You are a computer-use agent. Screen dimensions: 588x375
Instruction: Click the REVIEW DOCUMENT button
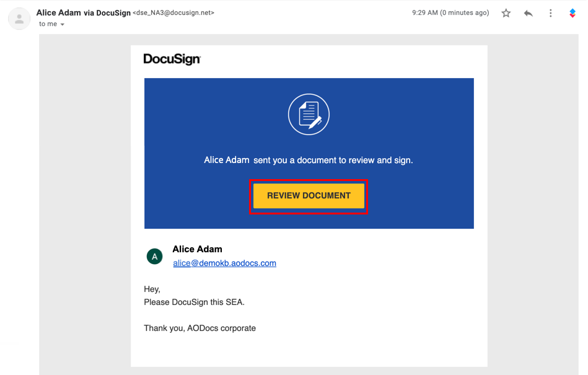coord(309,196)
